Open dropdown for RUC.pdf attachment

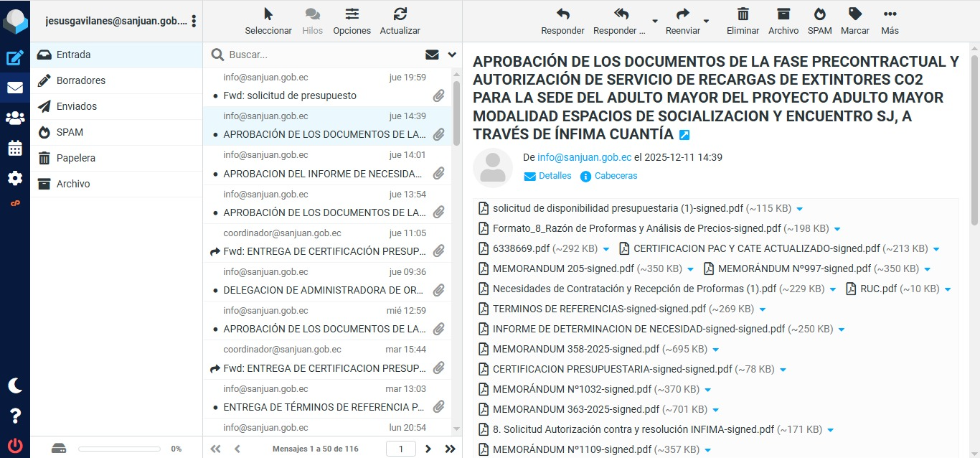coord(948,289)
